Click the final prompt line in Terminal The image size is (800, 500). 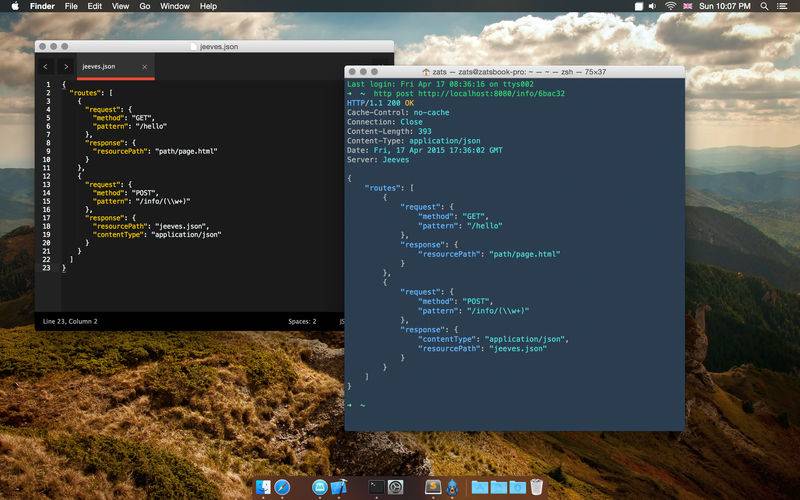click(357, 405)
